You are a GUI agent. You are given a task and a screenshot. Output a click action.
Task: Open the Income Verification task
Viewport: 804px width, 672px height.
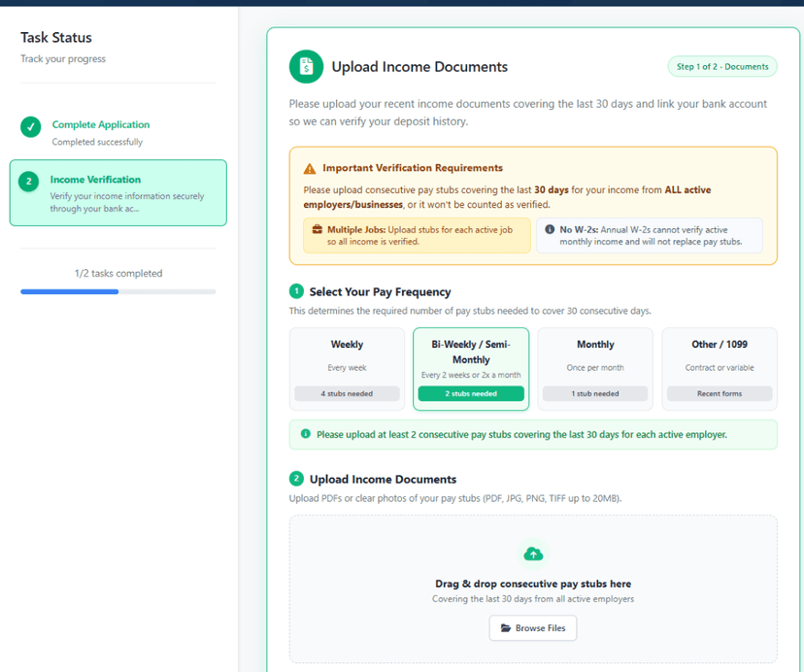click(117, 193)
